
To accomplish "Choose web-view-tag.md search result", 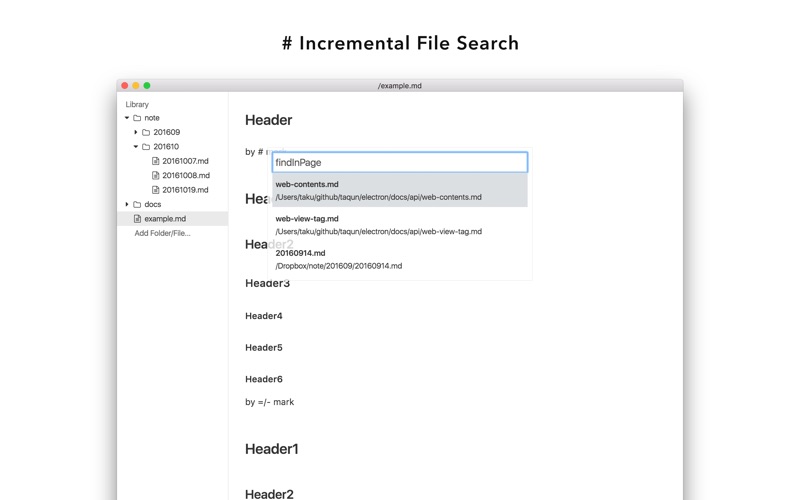I will click(400, 224).
